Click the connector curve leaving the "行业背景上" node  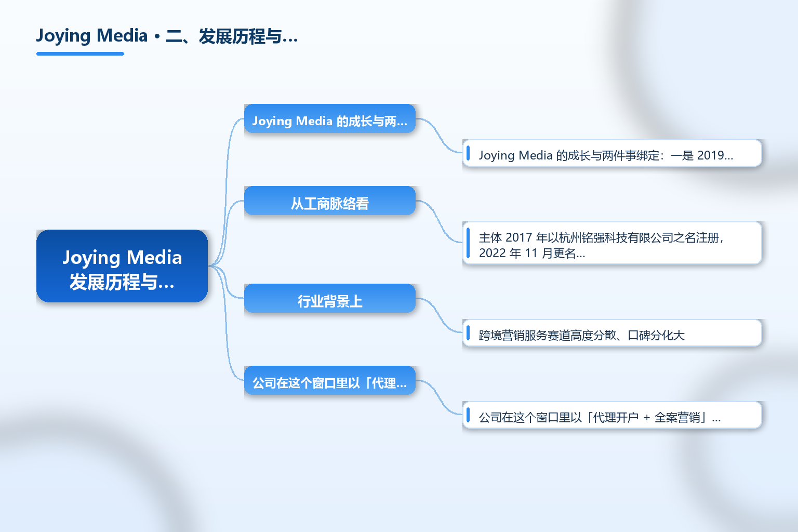(439, 315)
